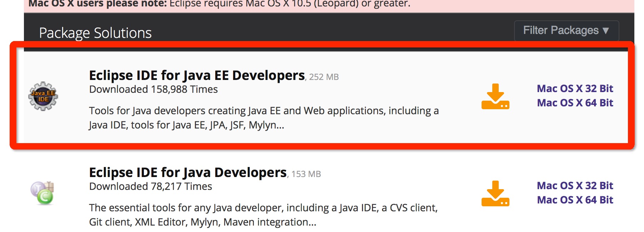The height and width of the screenshot is (232, 644).
Task: Download Java EE Developers Mac OS X 64 Bit
Action: pos(575,103)
